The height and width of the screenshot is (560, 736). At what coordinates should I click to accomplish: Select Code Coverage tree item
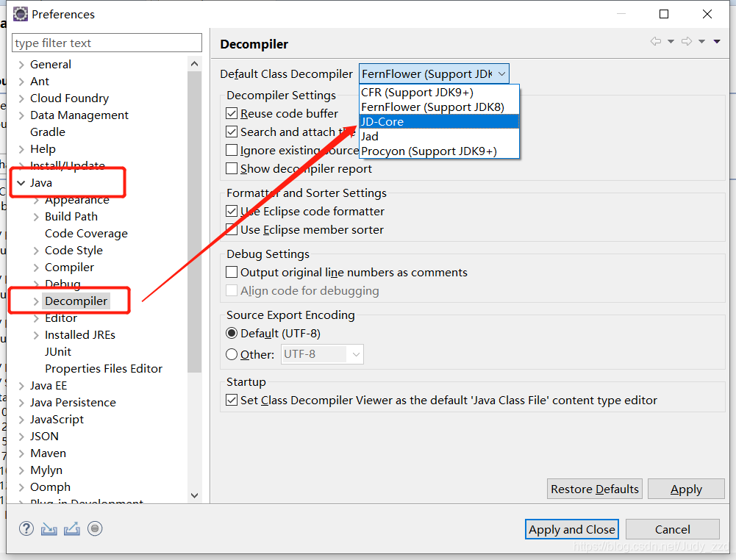86,233
